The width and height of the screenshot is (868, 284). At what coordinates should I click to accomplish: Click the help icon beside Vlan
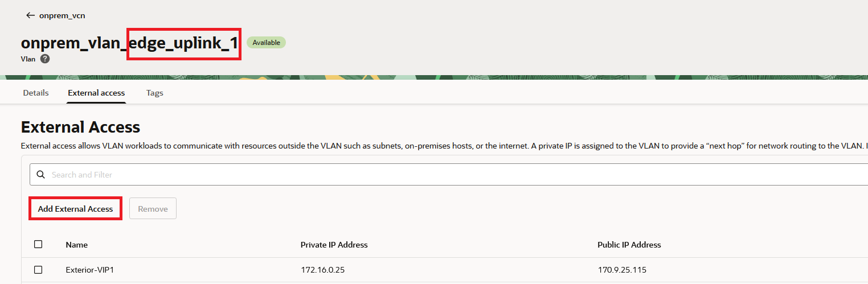pyautogui.click(x=45, y=59)
